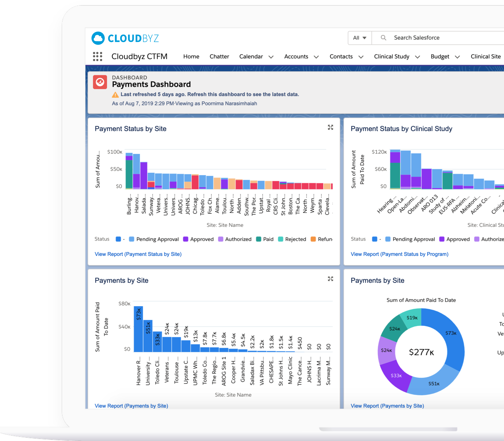The width and height of the screenshot is (504, 441).
Task: Open View Report (Payment Status by Site)
Action: (138, 254)
